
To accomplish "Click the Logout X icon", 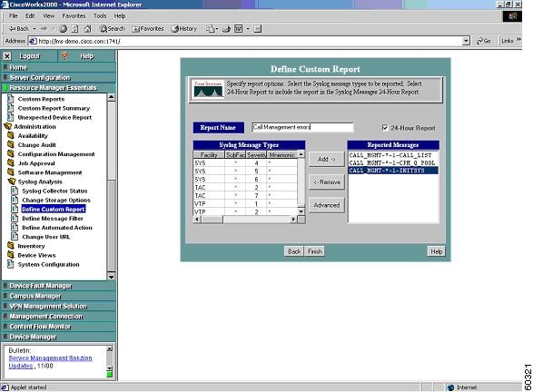I will click(x=6, y=56).
